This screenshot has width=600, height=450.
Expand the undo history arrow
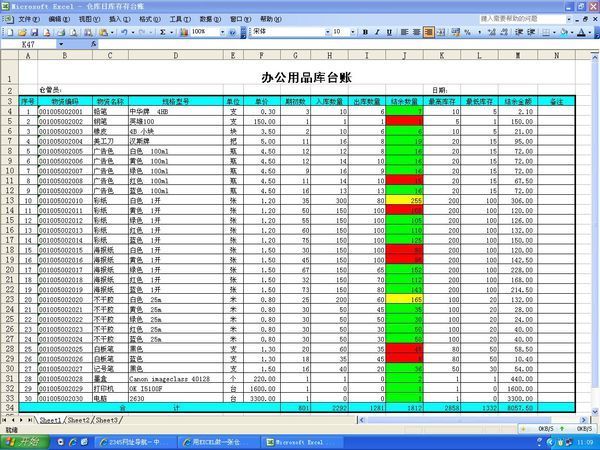pos(133,32)
